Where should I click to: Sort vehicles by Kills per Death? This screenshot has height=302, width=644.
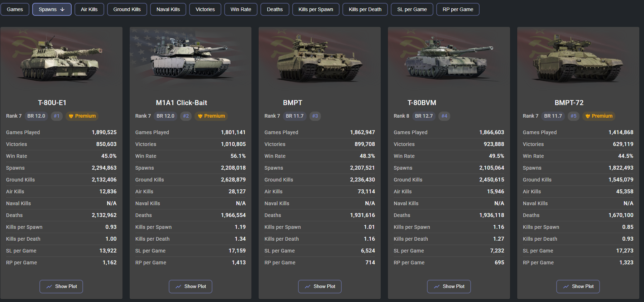pos(365,9)
